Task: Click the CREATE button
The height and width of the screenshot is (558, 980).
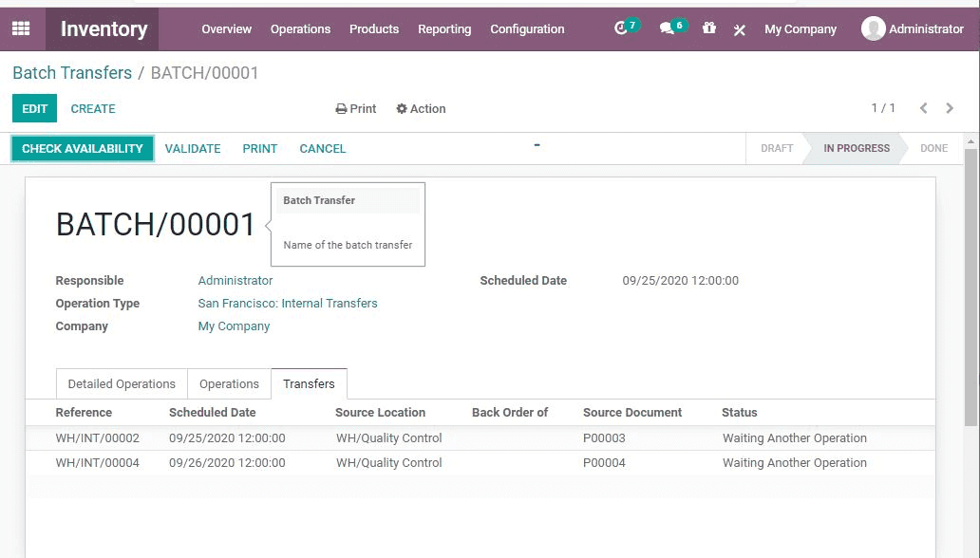Action: 92,108
